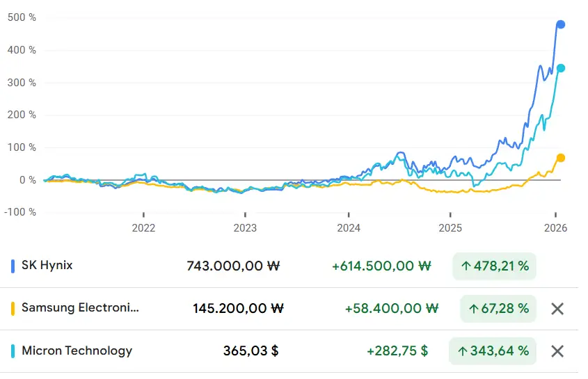Click the 2025 label on time axis
The height and width of the screenshot is (379, 588).
450,227
